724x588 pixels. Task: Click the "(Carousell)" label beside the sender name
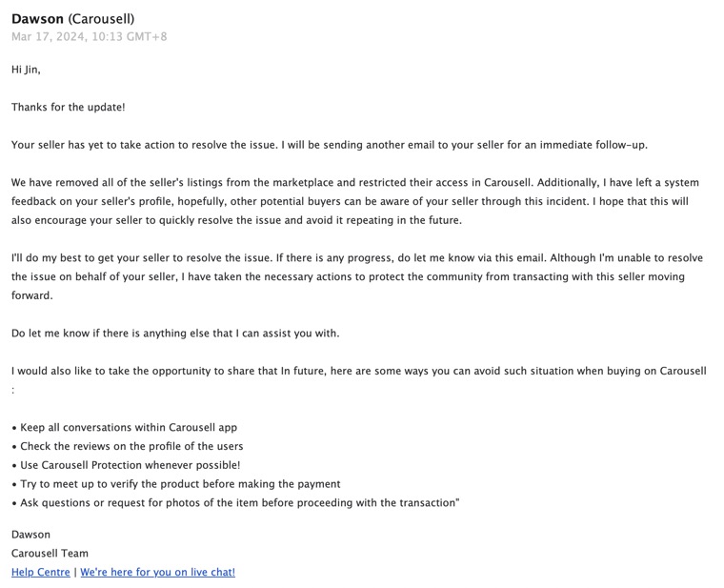pyautogui.click(x=101, y=18)
